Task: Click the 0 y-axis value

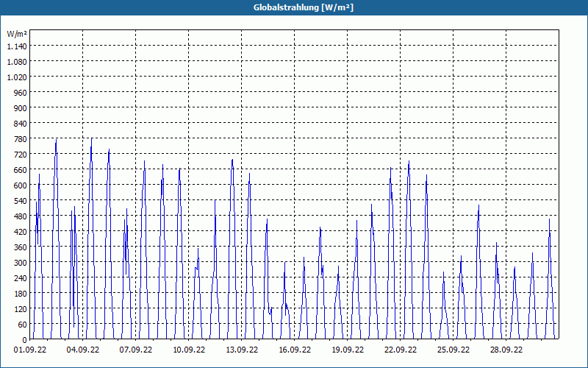Action: (24, 340)
